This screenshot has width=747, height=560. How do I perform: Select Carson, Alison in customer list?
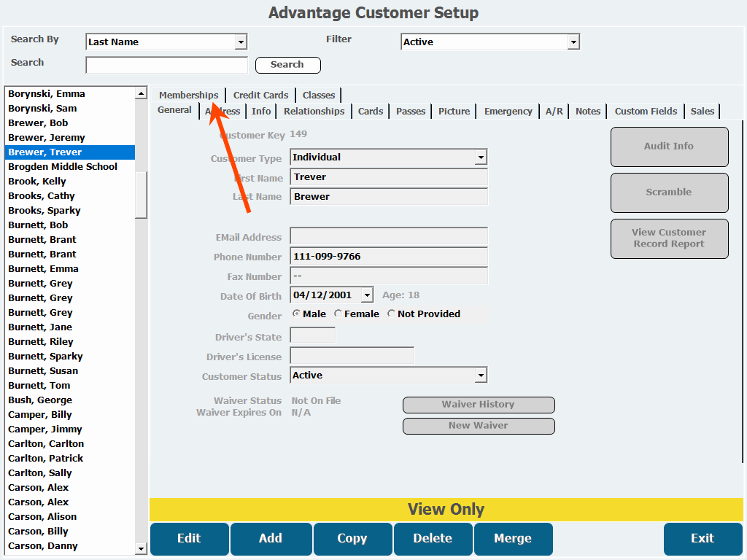(70, 517)
